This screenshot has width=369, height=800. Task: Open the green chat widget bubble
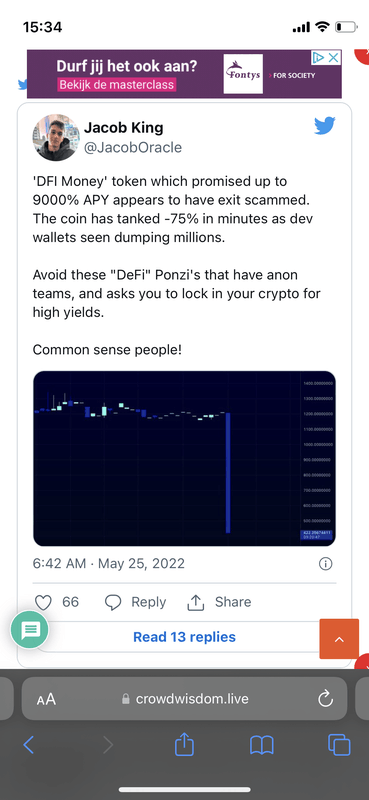pos(30,630)
